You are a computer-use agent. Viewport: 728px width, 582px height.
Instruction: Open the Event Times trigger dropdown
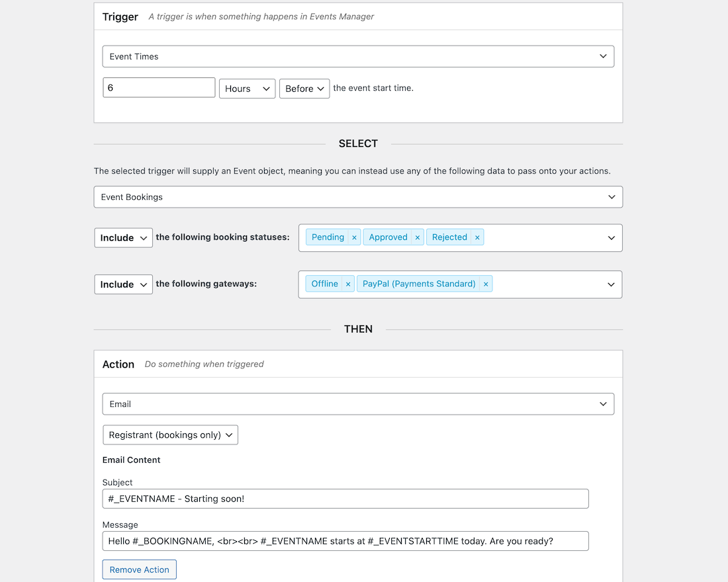pos(357,56)
